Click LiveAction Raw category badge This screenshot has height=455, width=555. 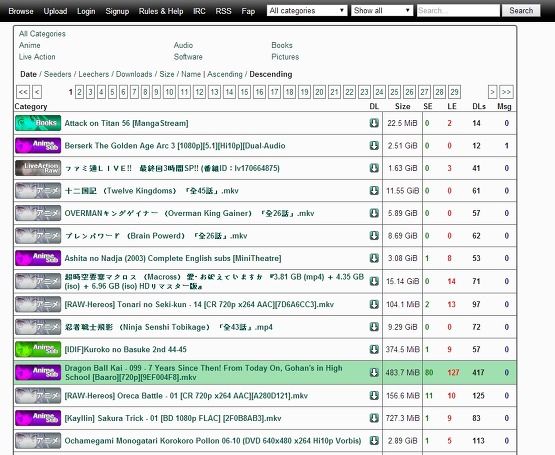coord(38,168)
